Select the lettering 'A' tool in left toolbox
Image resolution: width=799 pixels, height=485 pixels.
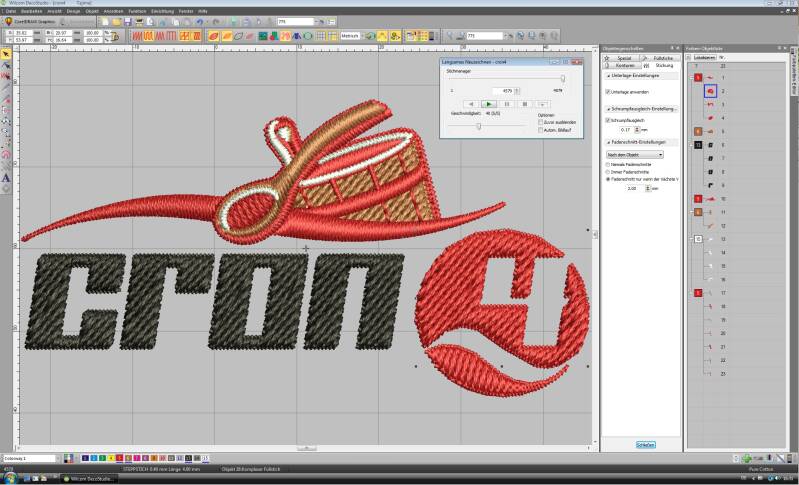[x=6, y=178]
